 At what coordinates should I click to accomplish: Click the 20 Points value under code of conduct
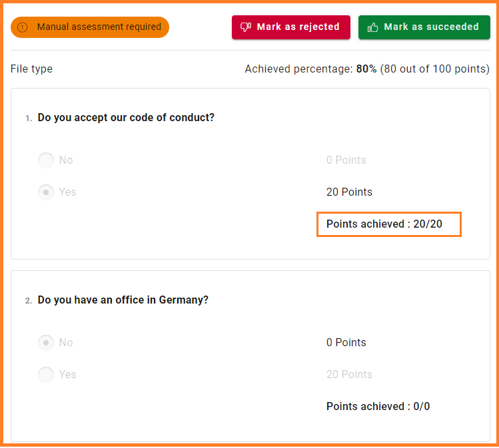pos(349,192)
